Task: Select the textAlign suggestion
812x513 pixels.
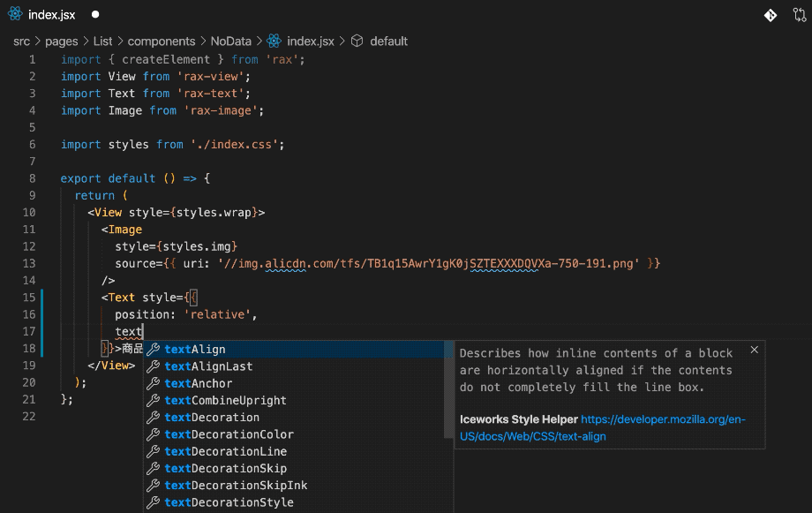Action: 294,350
